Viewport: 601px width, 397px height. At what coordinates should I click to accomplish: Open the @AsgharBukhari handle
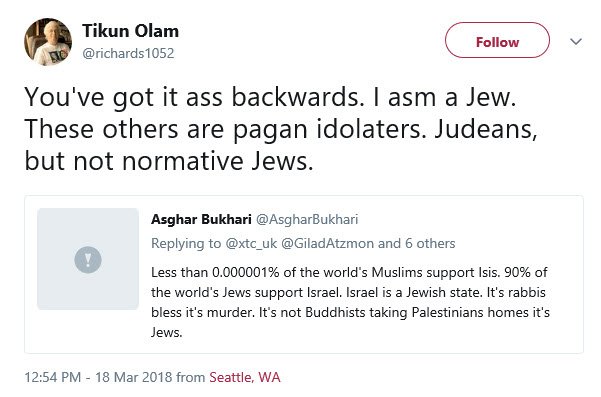pos(307,219)
